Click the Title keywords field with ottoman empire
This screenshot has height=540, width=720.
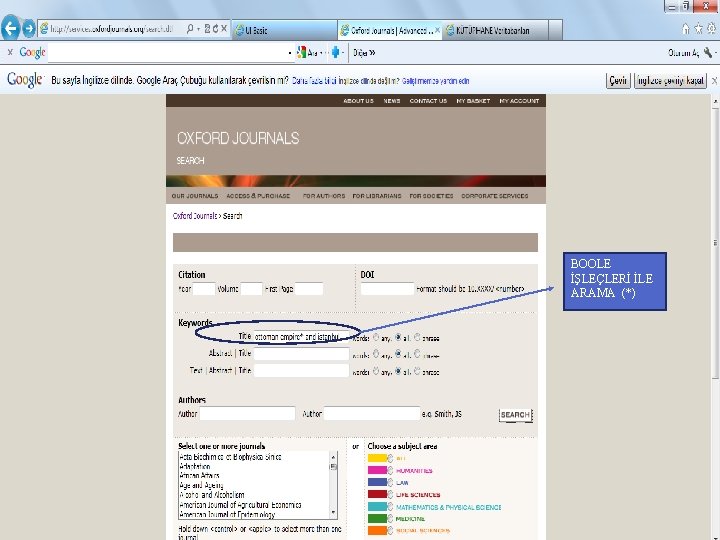(x=301, y=337)
